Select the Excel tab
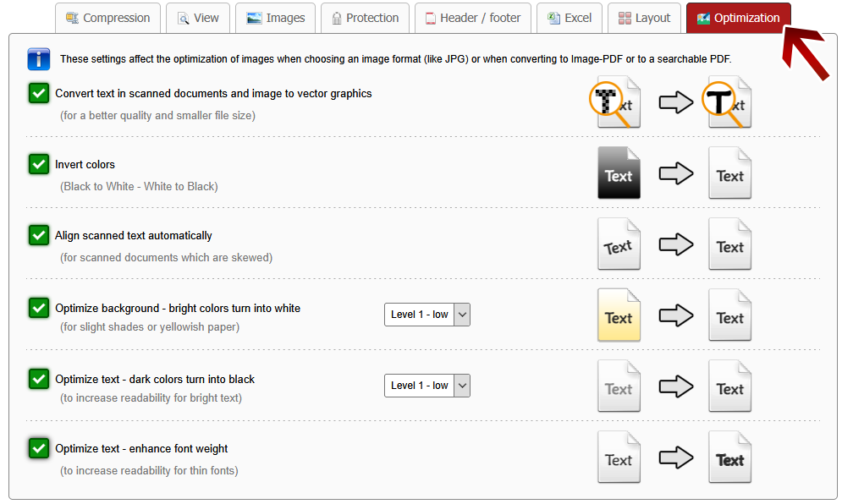 click(570, 18)
